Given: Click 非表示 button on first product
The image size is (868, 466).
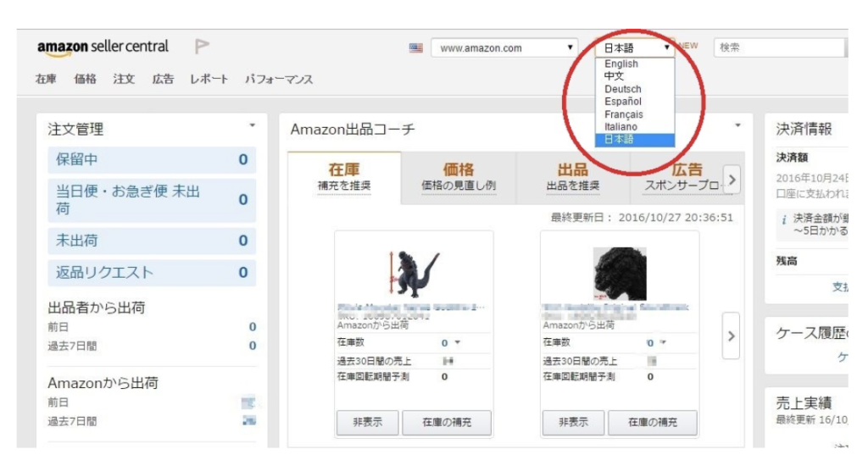Looking at the screenshot, I should click(368, 422).
